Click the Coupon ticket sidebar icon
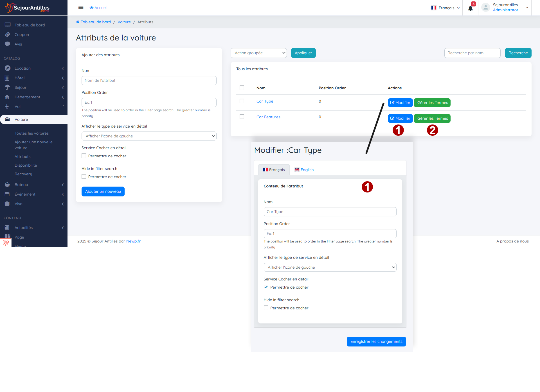Screen dimensions: 540x392 pyautogui.click(x=8, y=35)
